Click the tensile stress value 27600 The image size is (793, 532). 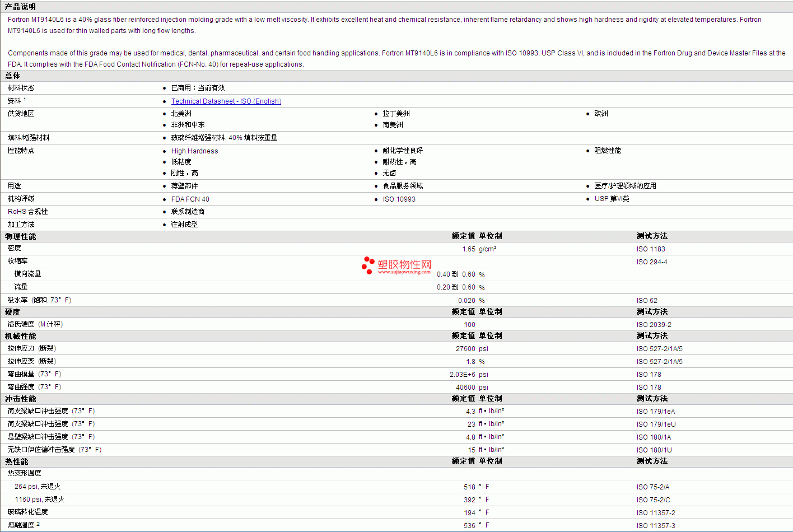[x=465, y=349]
